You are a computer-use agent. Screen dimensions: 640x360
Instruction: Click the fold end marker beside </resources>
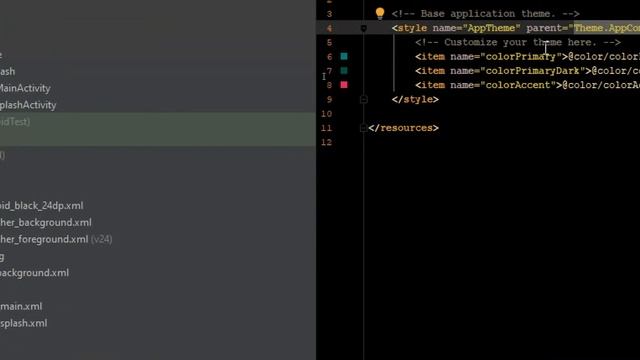(x=363, y=128)
